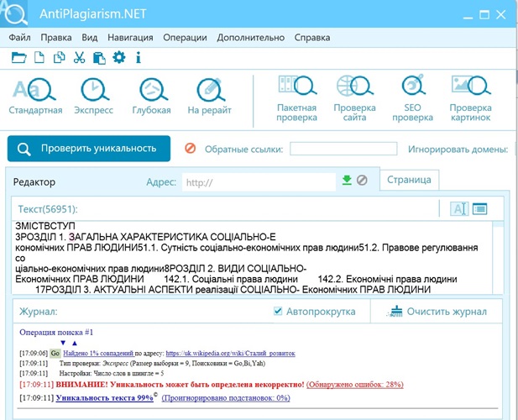
Task: Click the ВНИМАНИЕ warning text in journal
Action: click(180, 385)
